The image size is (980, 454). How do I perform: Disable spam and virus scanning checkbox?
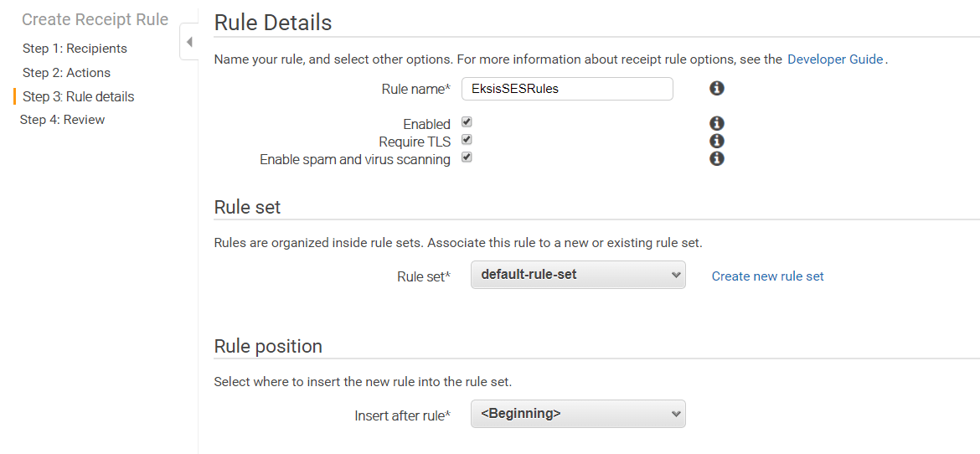467,157
